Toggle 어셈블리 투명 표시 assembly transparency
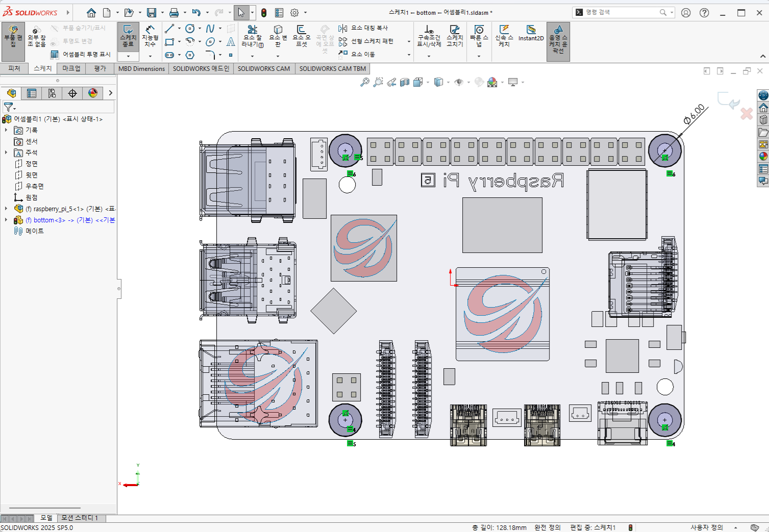769x532 pixels. pos(81,55)
